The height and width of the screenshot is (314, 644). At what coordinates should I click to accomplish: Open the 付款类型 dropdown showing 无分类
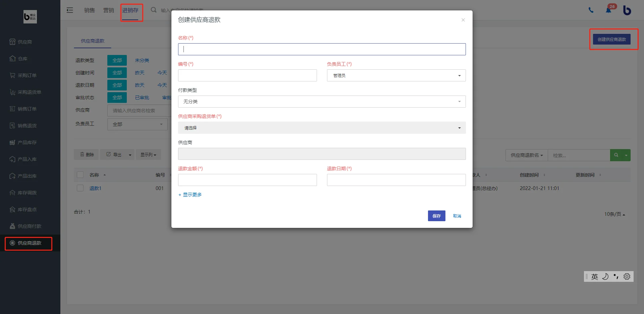pos(322,102)
